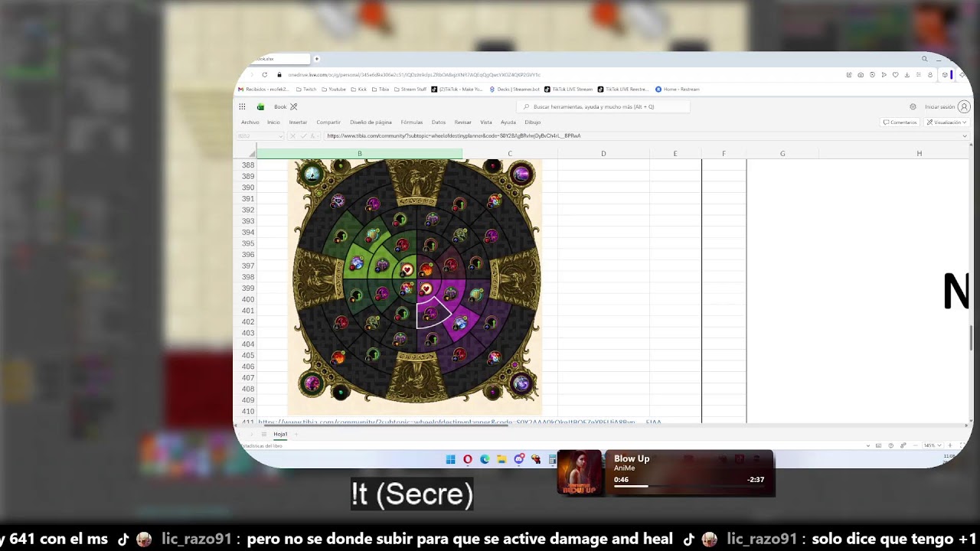Add a new sheet with plus icon
This screenshot has width=980, height=551.
point(296,434)
